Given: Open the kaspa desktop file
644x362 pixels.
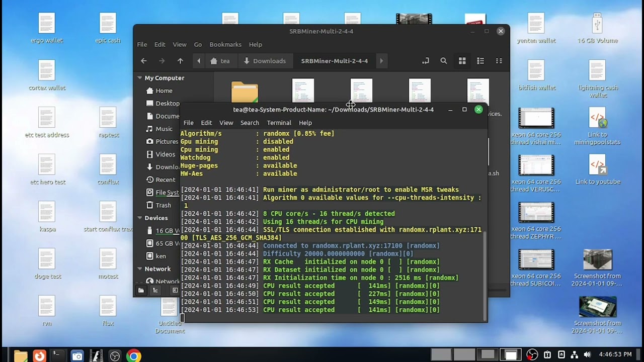Looking at the screenshot, I should [47, 217].
